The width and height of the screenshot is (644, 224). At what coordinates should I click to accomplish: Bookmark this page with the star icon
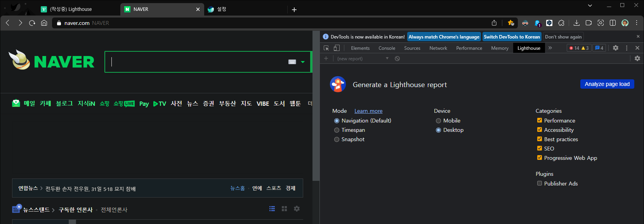point(511,23)
